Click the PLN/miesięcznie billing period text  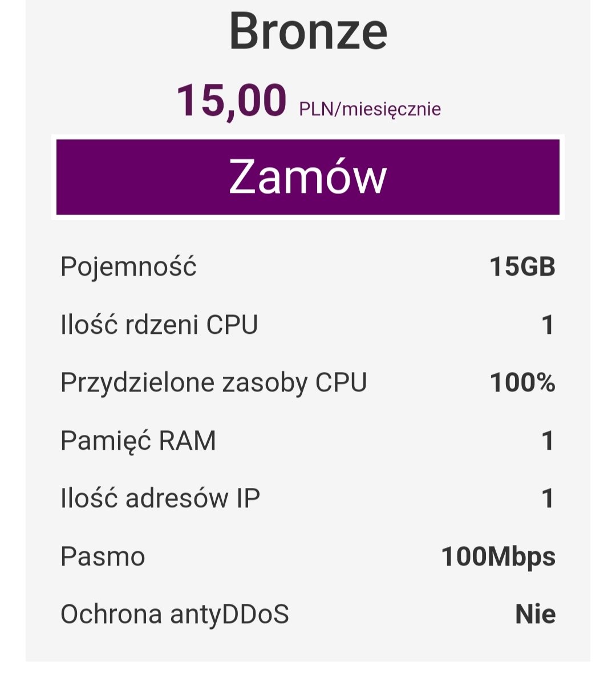(370, 108)
